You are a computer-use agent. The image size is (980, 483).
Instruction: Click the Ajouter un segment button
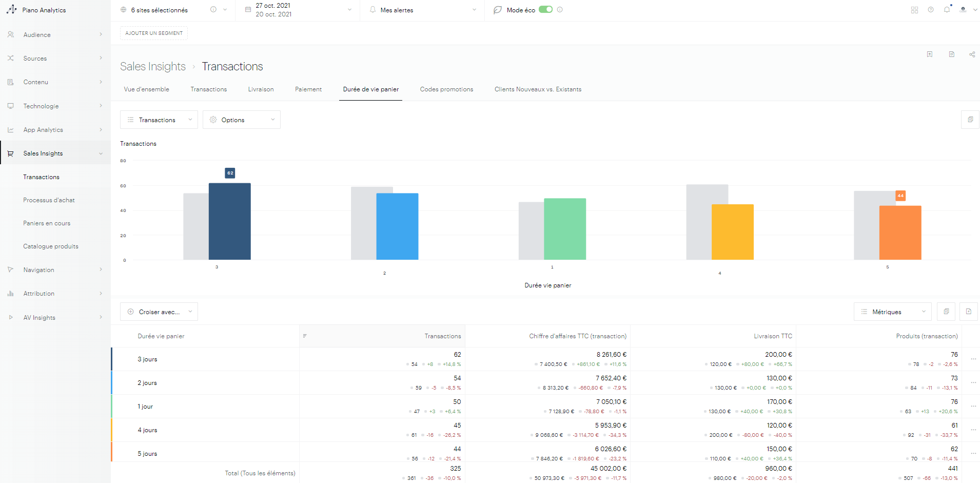pos(154,33)
